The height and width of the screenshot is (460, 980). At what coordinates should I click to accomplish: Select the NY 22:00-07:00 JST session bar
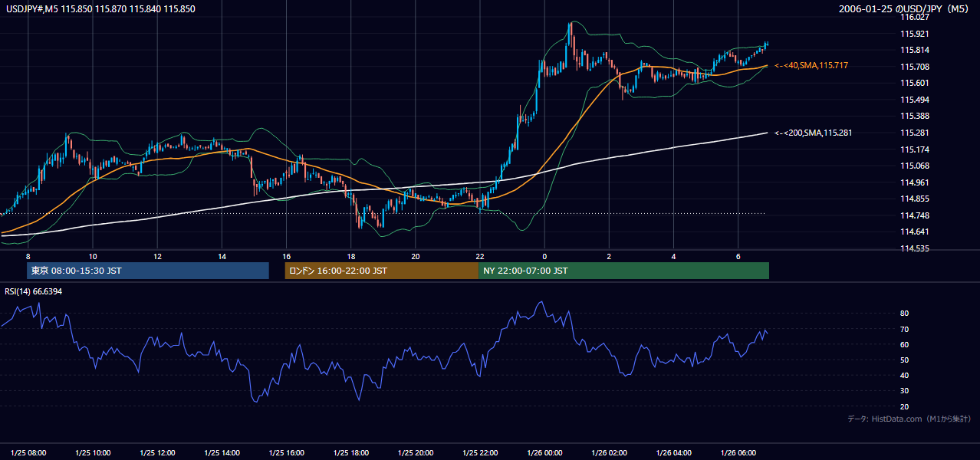[623, 271]
